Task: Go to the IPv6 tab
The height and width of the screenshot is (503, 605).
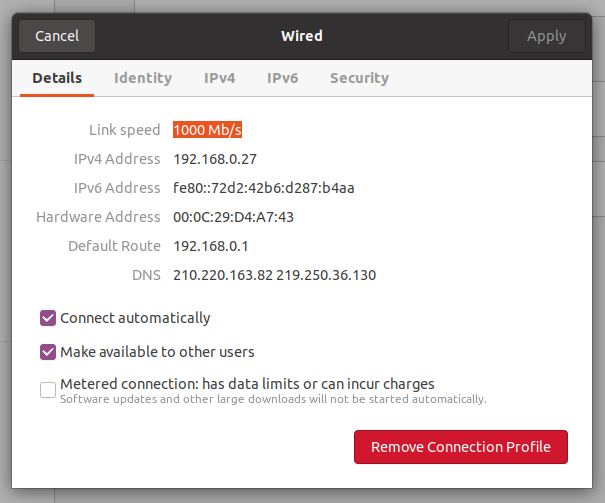Action: pos(282,78)
